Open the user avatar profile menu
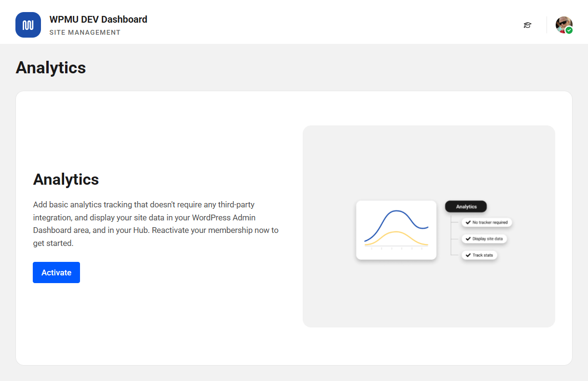Viewport: 588px width, 381px height. (x=564, y=25)
